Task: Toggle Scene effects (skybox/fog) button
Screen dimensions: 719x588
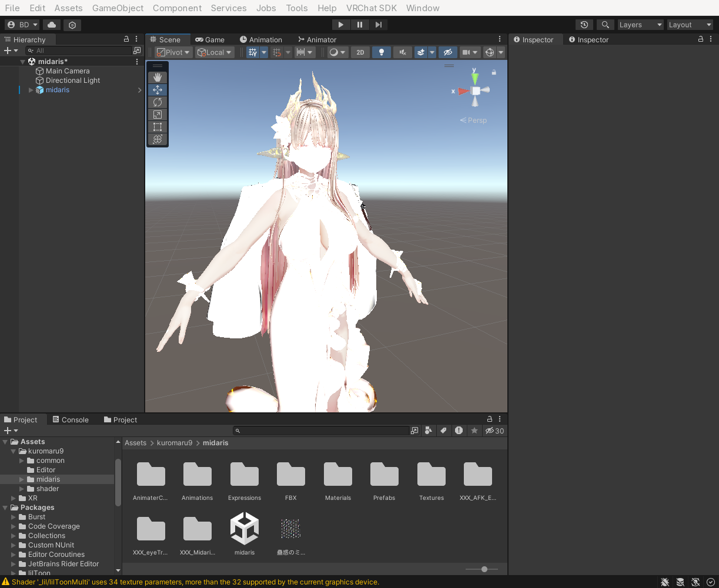Action: 420,52
